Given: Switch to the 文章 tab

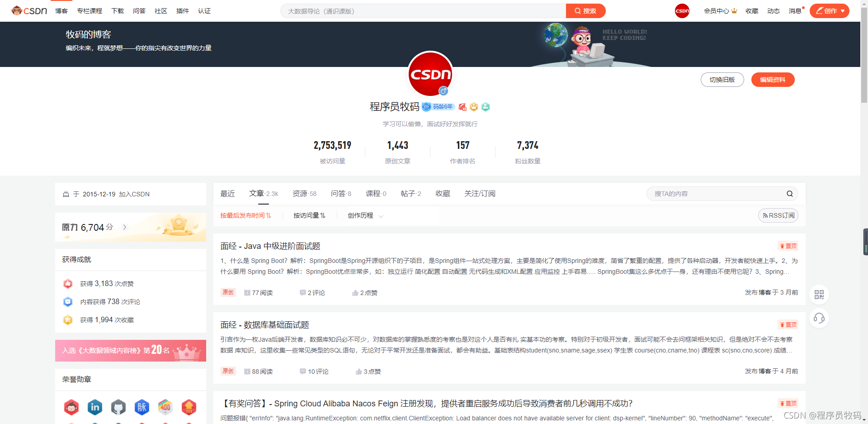Looking at the screenshot, I should point(264,194).
